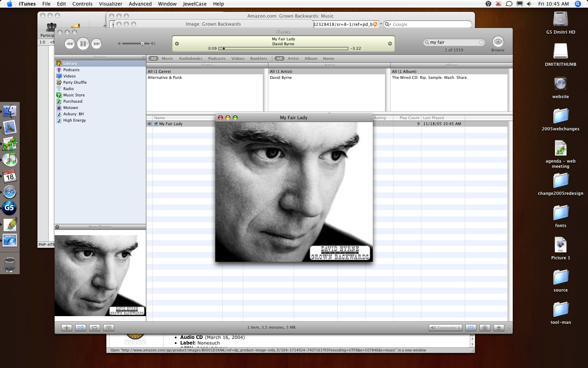588x368 pixels.
Task: Clear the 'my fair' search field
Action: [x=481, y=42]
